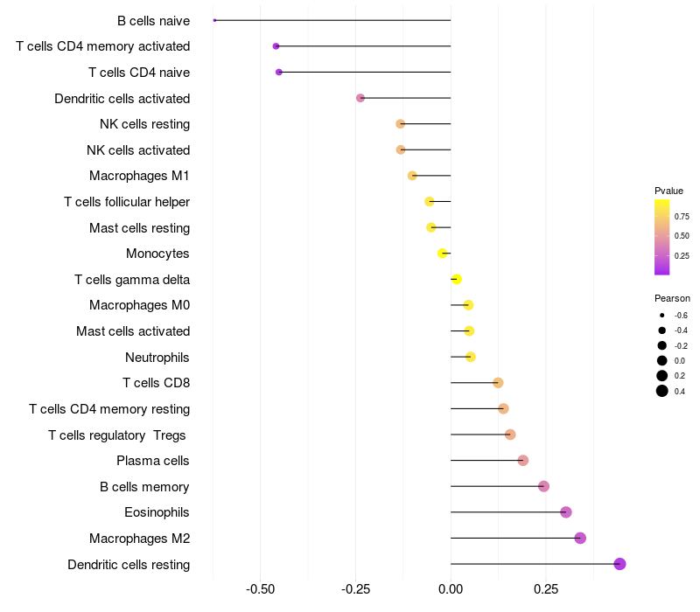Viewport: 700px width, 612px height.
Task: Select the Eosinophils data point
Action: tap(566, 512)
